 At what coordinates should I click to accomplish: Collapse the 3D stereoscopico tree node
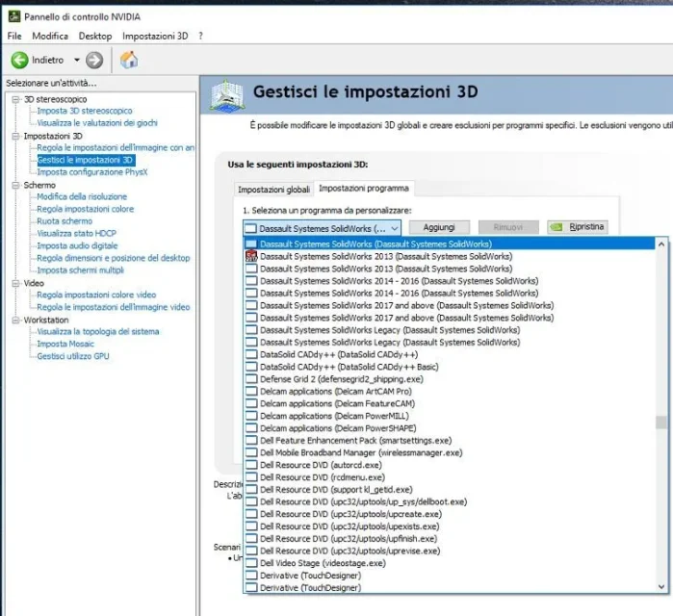point(15,99)
